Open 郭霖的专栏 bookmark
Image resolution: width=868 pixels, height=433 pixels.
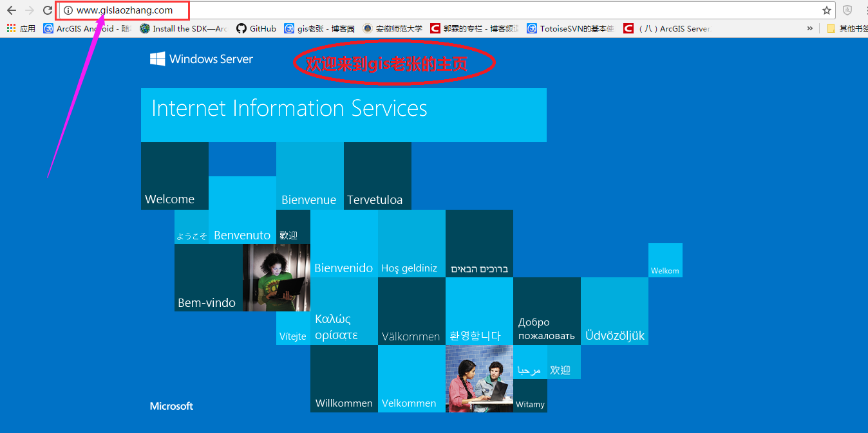click(x=475, y=28)
